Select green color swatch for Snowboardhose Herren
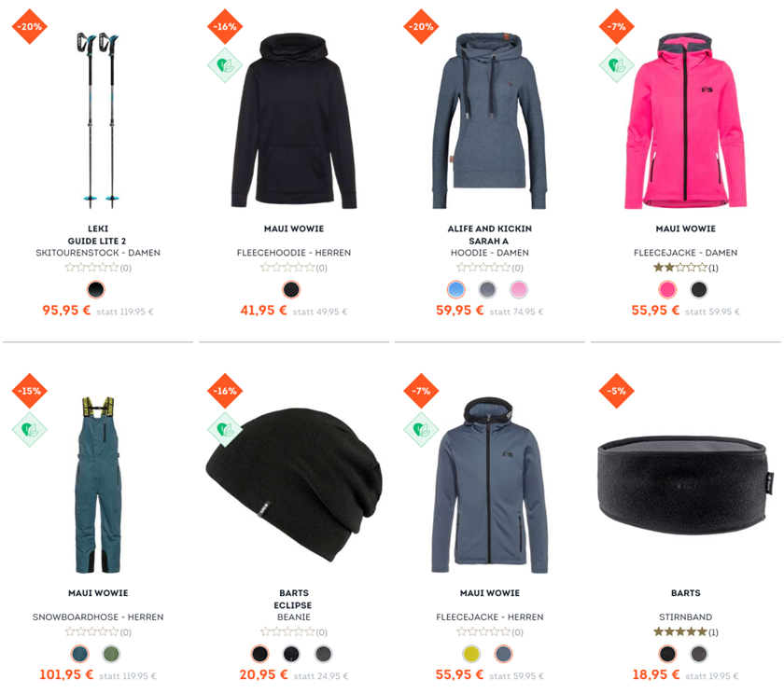 (x=111, y=654)
